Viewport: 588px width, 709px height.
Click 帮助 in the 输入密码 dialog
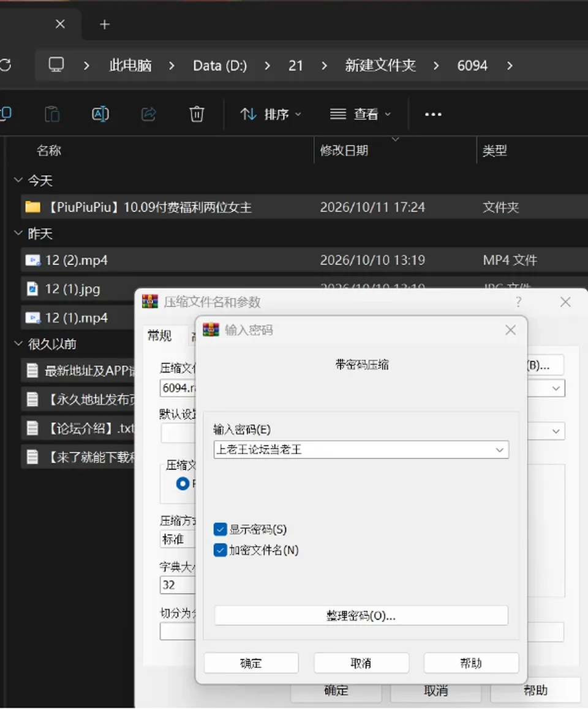click(x=471, y=663)
